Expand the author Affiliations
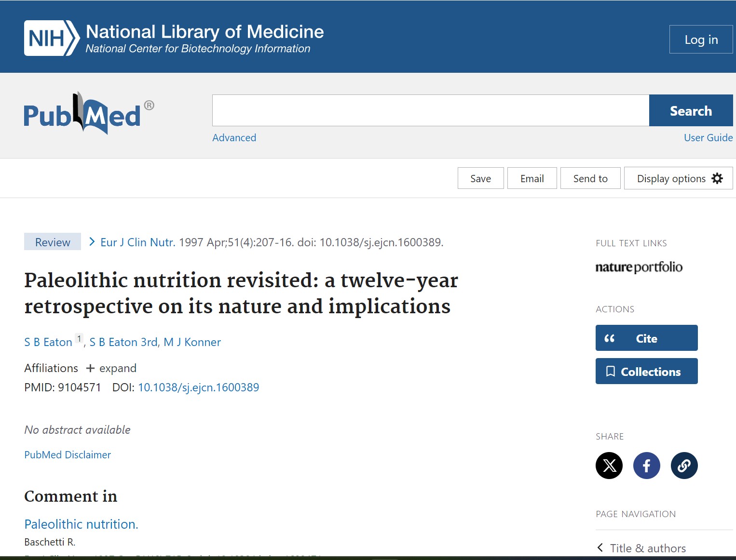 pos(110,368)
